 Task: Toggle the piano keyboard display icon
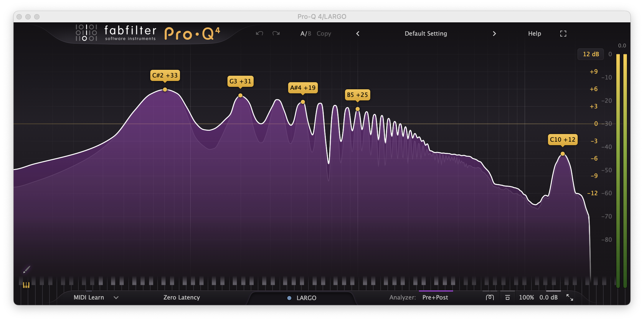coord(26,285)
